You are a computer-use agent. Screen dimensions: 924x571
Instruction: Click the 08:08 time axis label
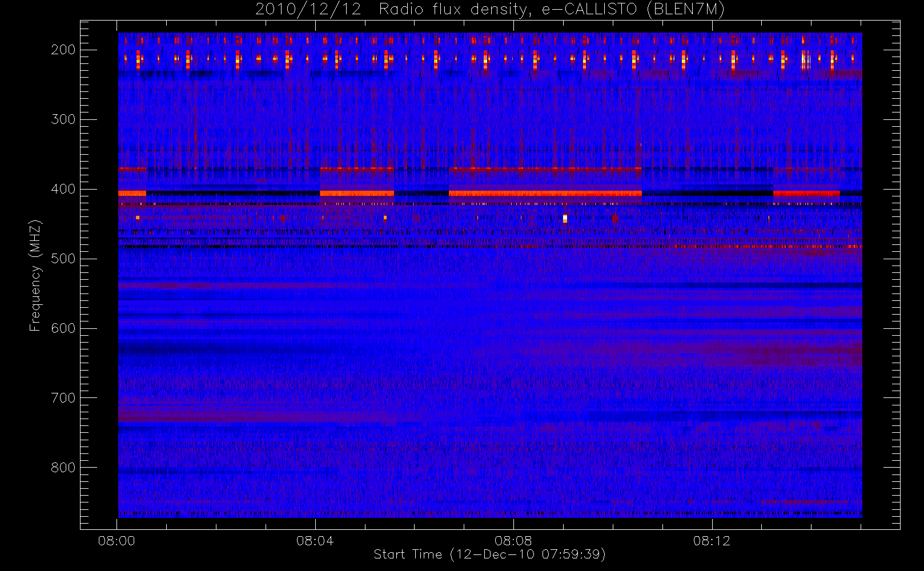[513, 541]
